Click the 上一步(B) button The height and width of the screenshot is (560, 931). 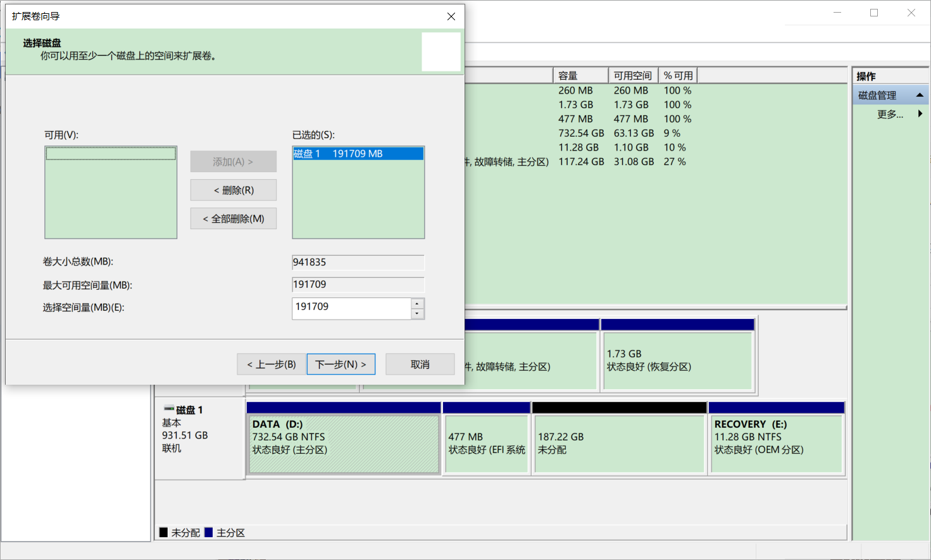coord(272,364)
